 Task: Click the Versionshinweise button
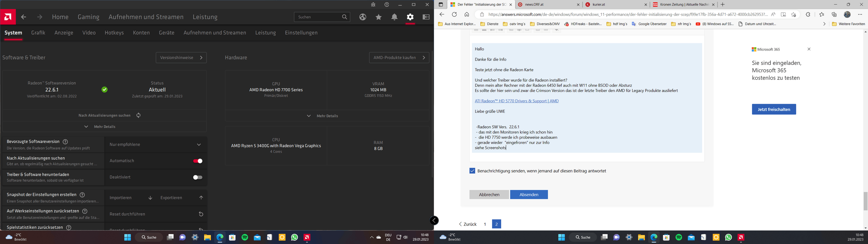(x=181, y=58)
